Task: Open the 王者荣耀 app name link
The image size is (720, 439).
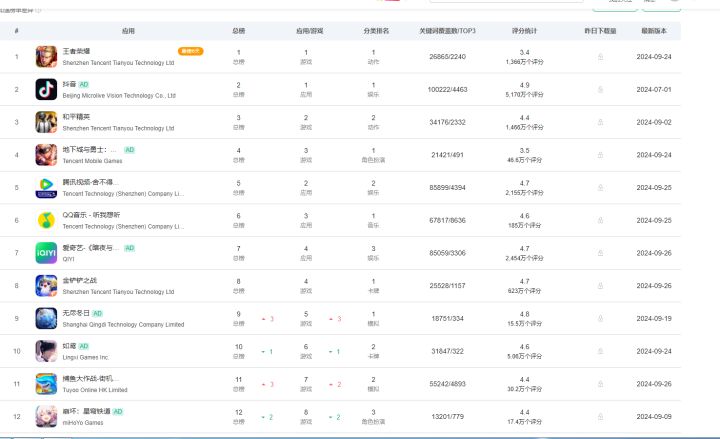Action: [76, 51]
